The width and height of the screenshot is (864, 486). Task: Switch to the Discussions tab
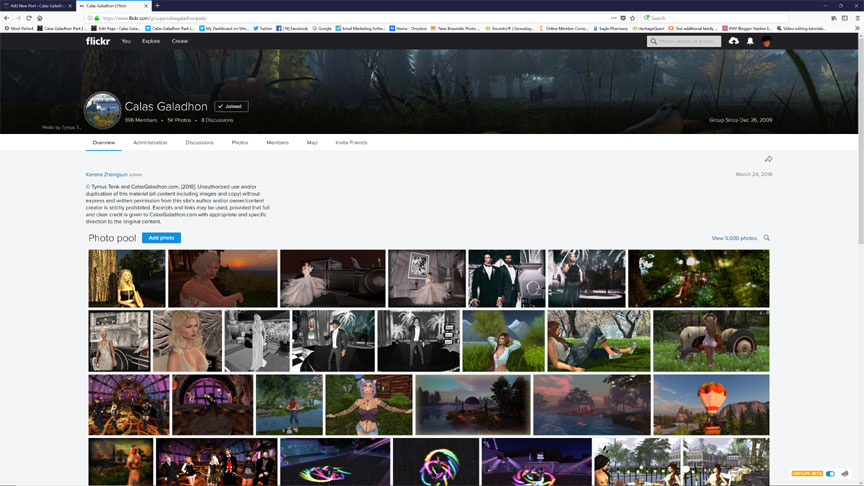point(199,143)
